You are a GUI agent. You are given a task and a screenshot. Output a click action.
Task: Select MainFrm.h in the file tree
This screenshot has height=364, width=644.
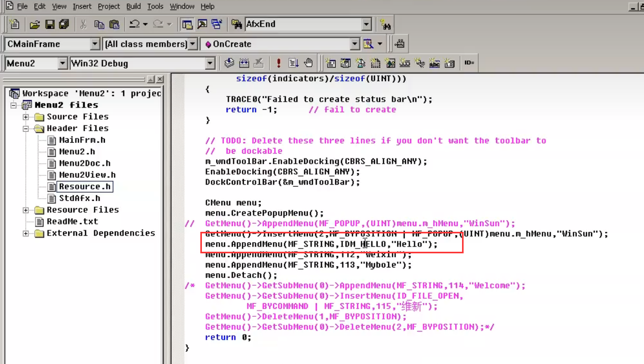82,140
